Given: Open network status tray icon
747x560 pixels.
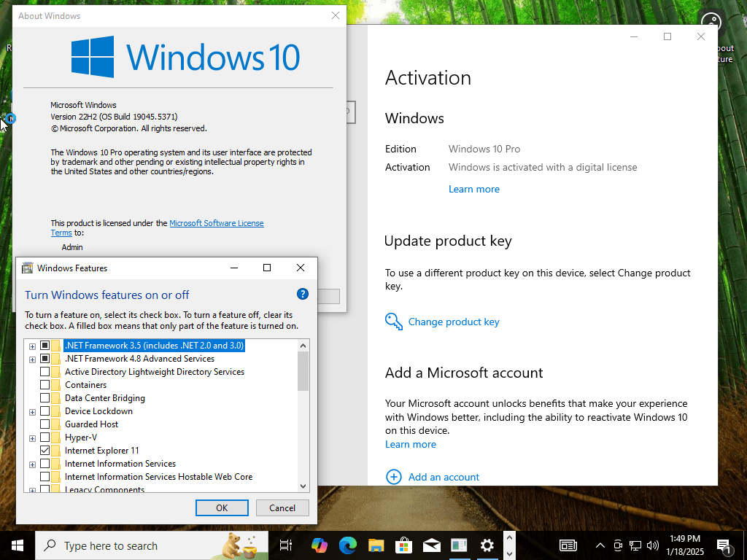Looking at the screenshot, I should point(635,545).
